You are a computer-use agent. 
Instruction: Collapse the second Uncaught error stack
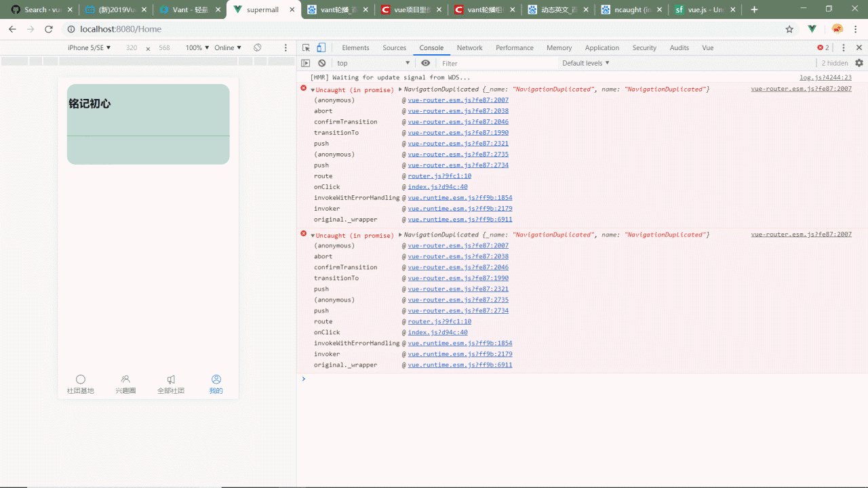(x=313, y=235)
